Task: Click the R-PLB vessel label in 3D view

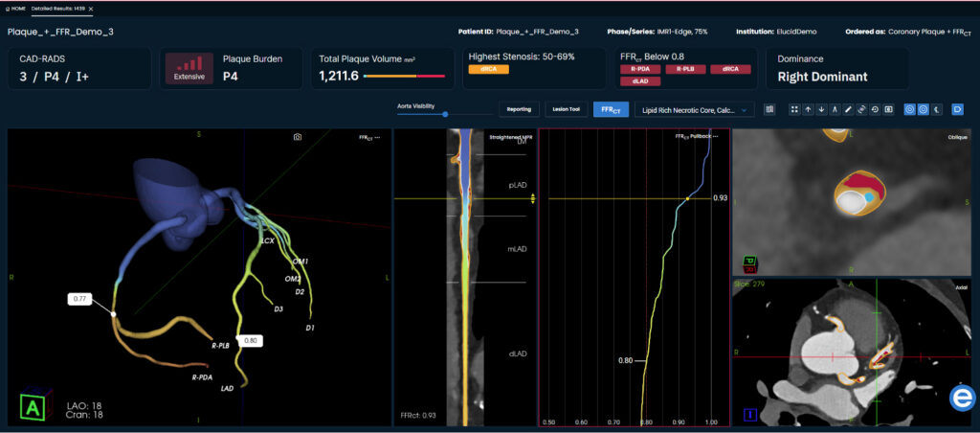Action: (x=222, y=345)
